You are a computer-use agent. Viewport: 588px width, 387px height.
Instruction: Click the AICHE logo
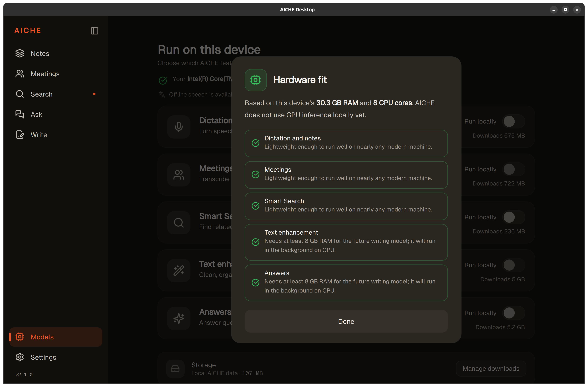click(x=28, y=31)
